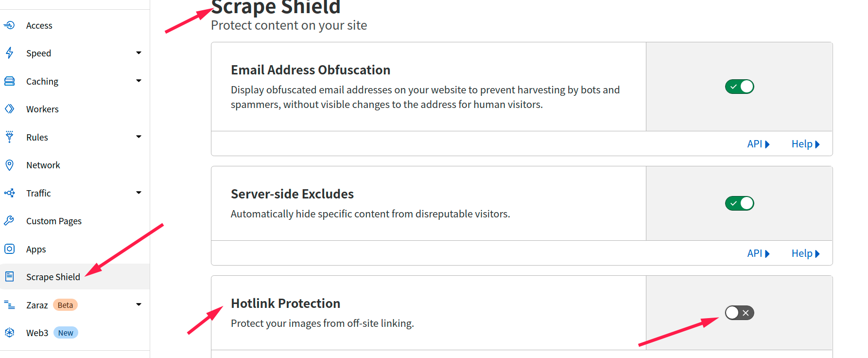Open API link for Email Address Obfuscation
Viewport: 868px width, 358px height.
click(x=758, y=144)
